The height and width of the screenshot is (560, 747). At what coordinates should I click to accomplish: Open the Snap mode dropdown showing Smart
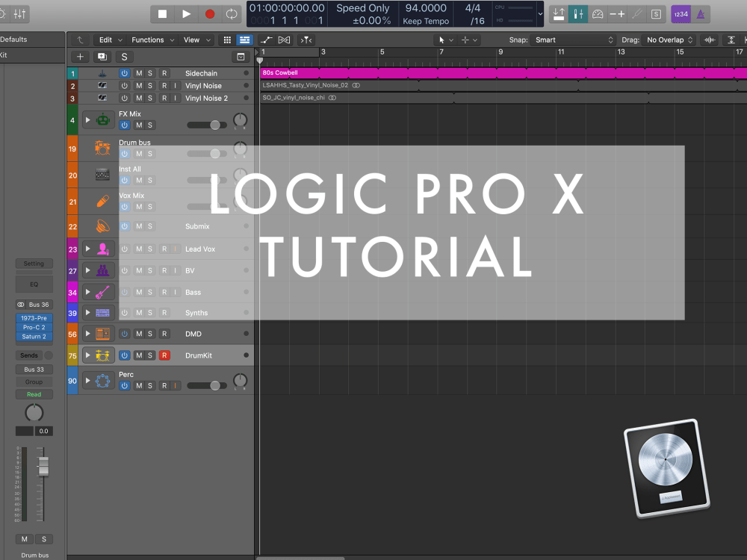point(573,40)
